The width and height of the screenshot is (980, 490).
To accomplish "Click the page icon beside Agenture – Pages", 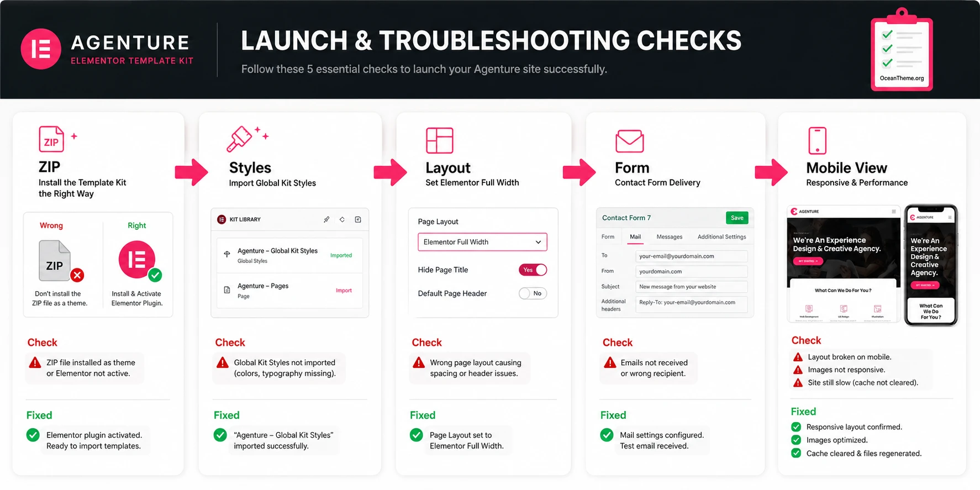I will pos(226,290).
